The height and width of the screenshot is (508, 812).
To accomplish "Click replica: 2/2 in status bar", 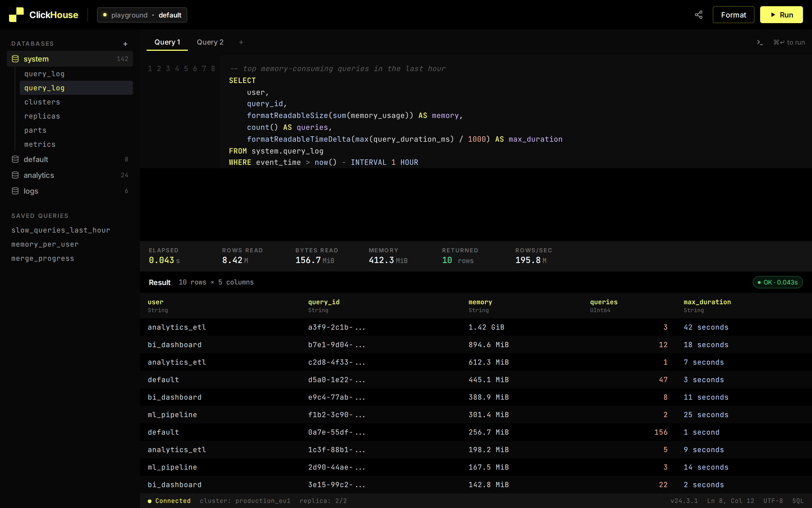I will coord(323,501).
